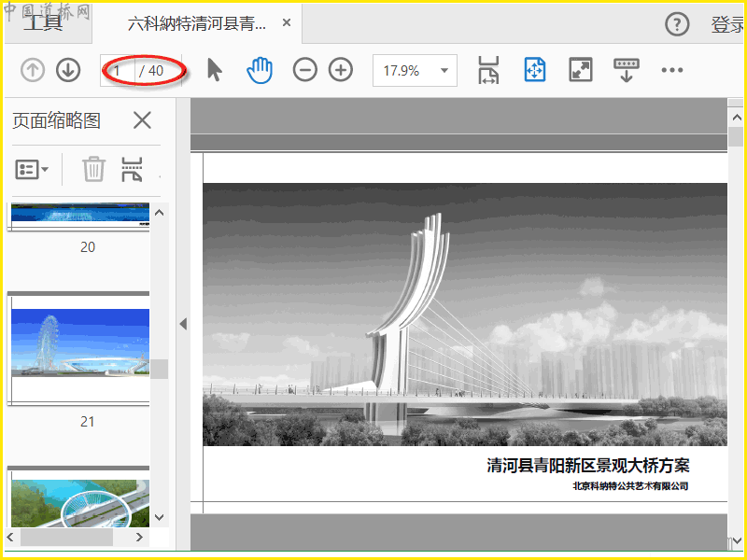747x560 pixels.
Task: Click the 登录 sign-in link
Action: [728, 25]
